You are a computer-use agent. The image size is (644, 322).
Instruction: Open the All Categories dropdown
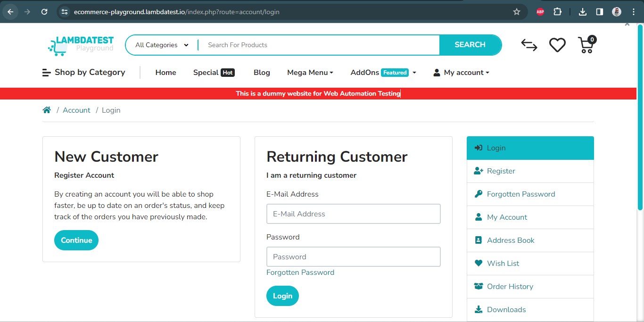click(160, 45)
